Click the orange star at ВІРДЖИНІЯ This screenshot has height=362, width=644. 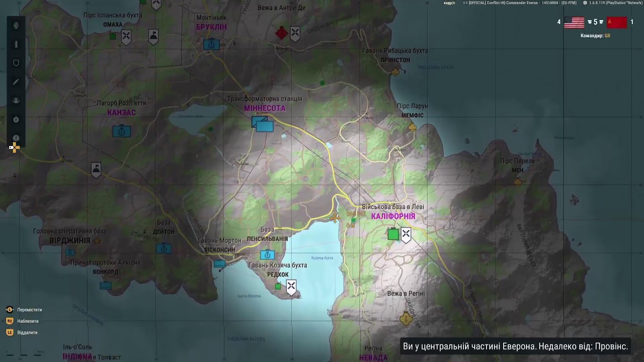98,241
